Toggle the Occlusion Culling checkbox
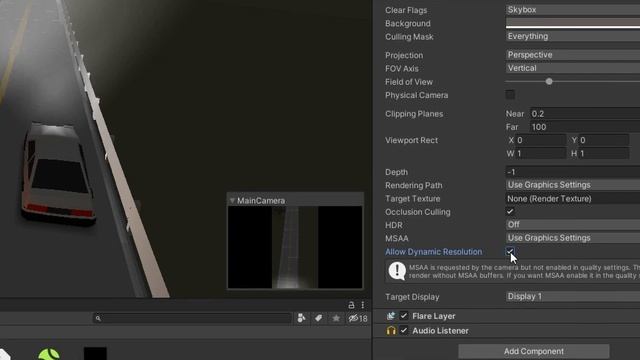This screenshot has height=360, width=640. (x=510, y=211)
